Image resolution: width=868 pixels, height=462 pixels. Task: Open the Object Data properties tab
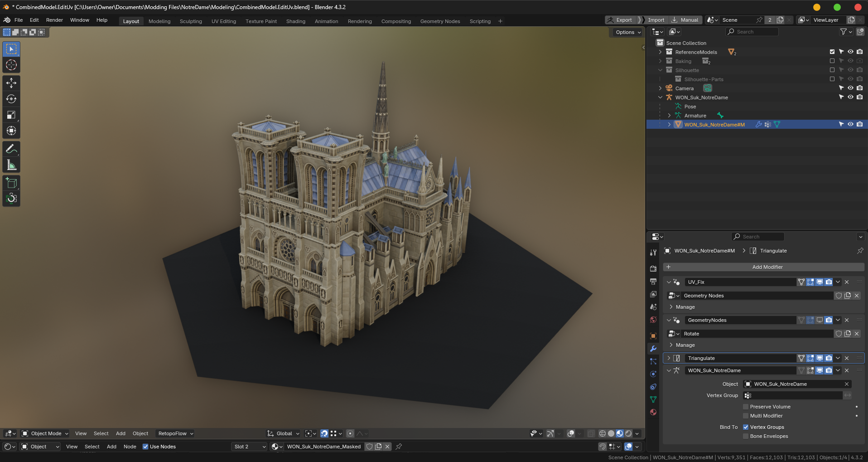click(x=653, y=399)
